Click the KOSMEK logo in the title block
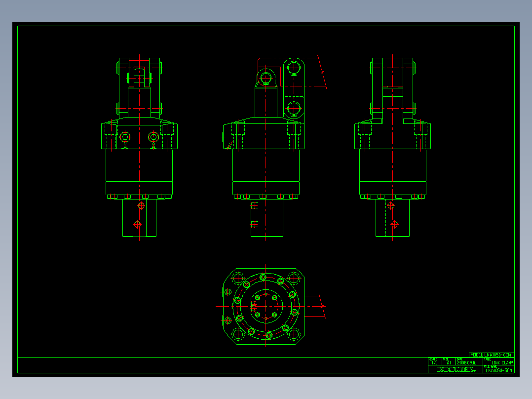This screenshot has width=532, height=399. click(456, 369)
